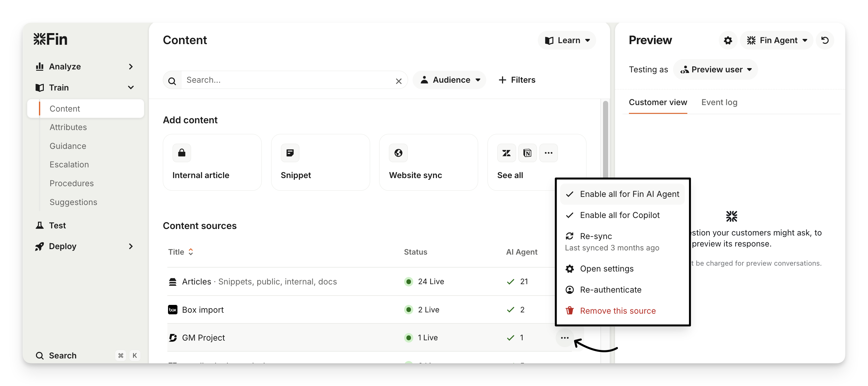Click the Preview settings gear icon
This screenshot has height=386, width=868.
click(728, 41)
